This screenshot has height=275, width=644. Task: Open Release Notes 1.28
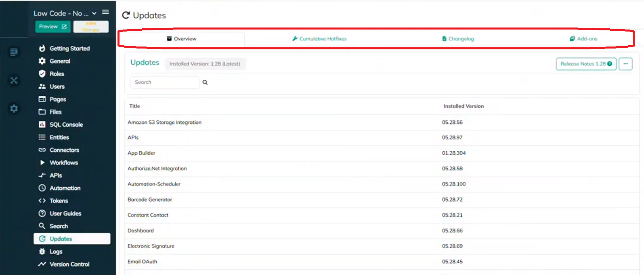585,64
